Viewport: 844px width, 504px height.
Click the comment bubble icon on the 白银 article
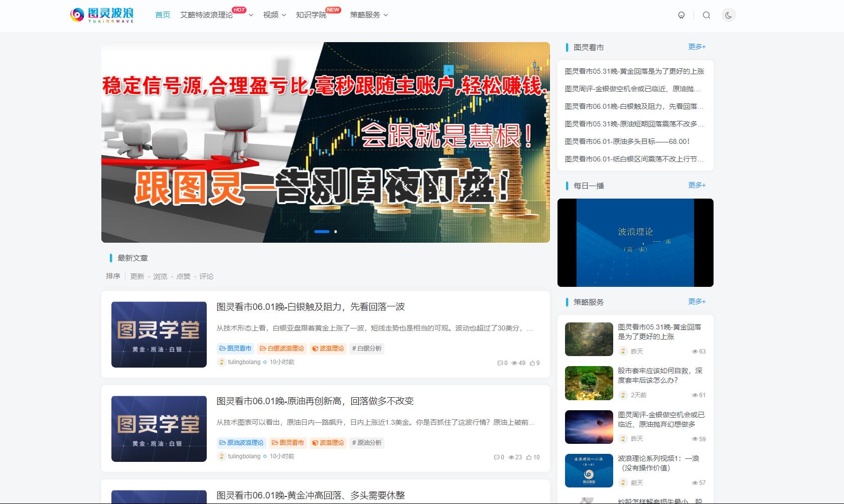pyautogui.click(x=500, y=363)
